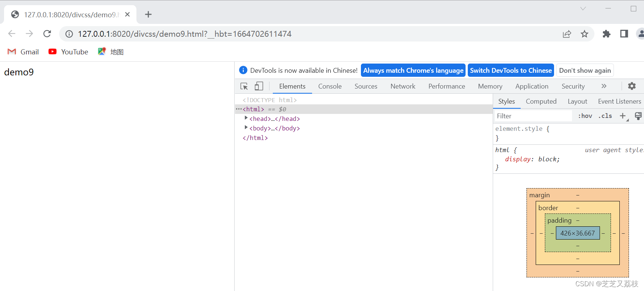
Task: Open the site information icon in the address bar
Action: pyautogui.click(x=69, y=34)
